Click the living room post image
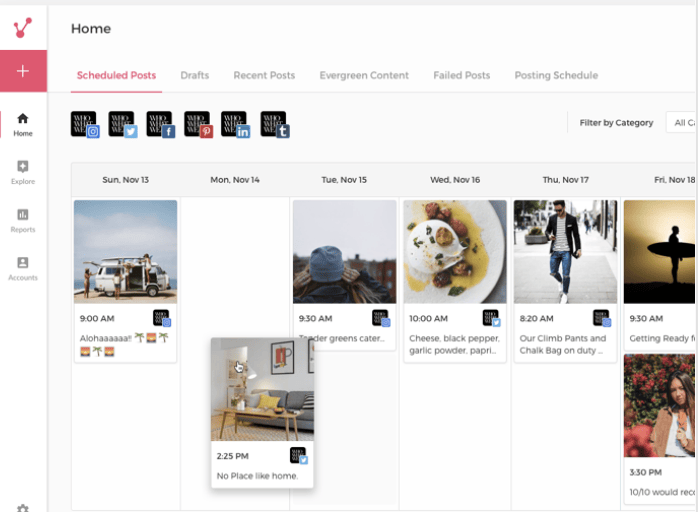Screen dimensions: 698x512 (262, 389)
